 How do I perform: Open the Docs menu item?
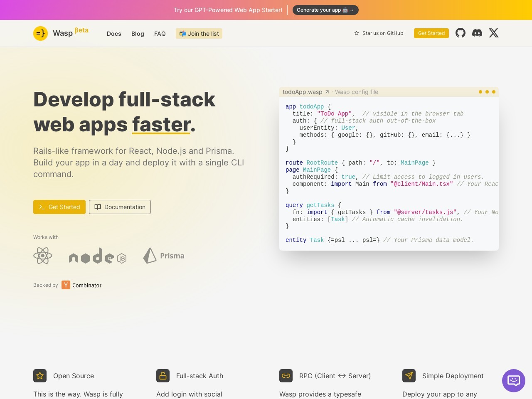click(114, 34)
